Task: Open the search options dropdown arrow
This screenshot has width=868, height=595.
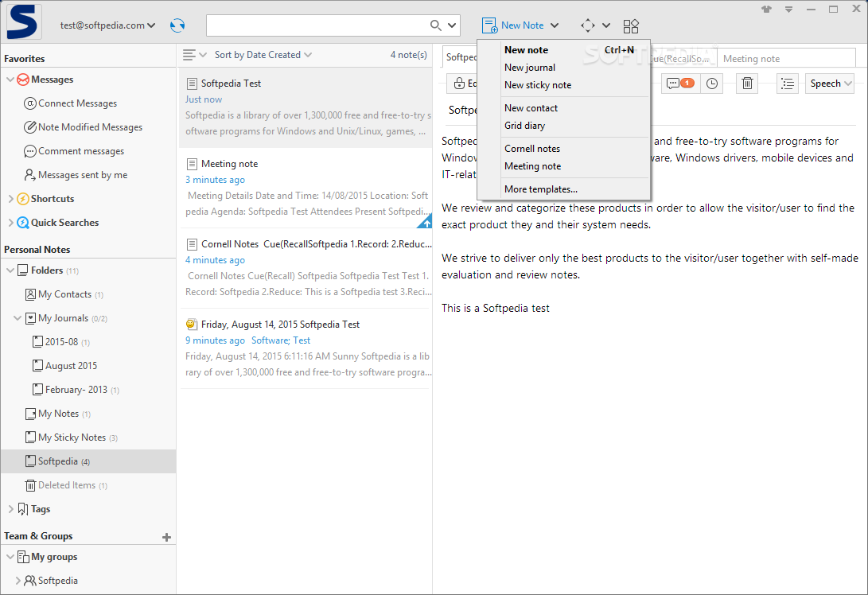Action: (x=452, y=25)
